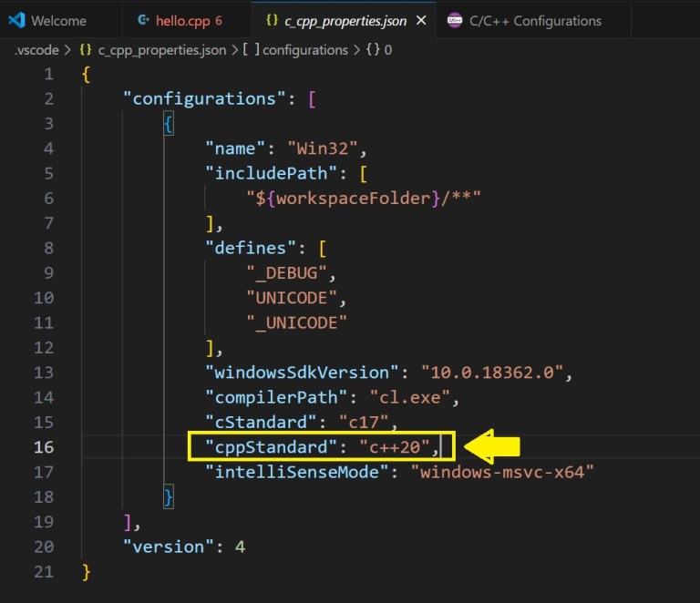Click the "c17" value
Screen dimensions: 700x603
click(364, 422)
